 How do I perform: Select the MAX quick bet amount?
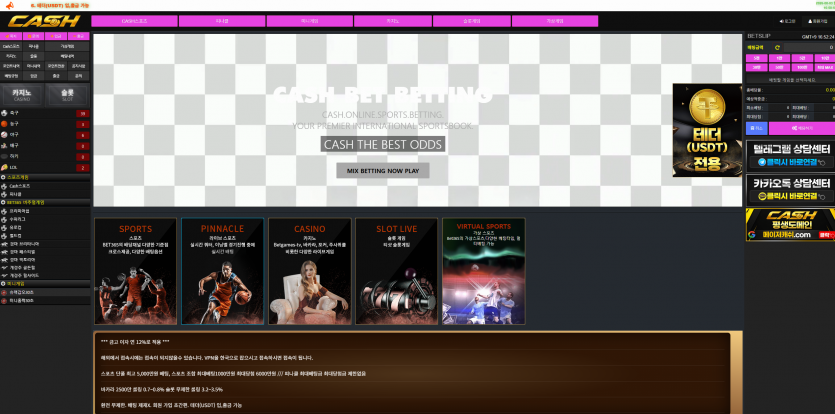824,68
